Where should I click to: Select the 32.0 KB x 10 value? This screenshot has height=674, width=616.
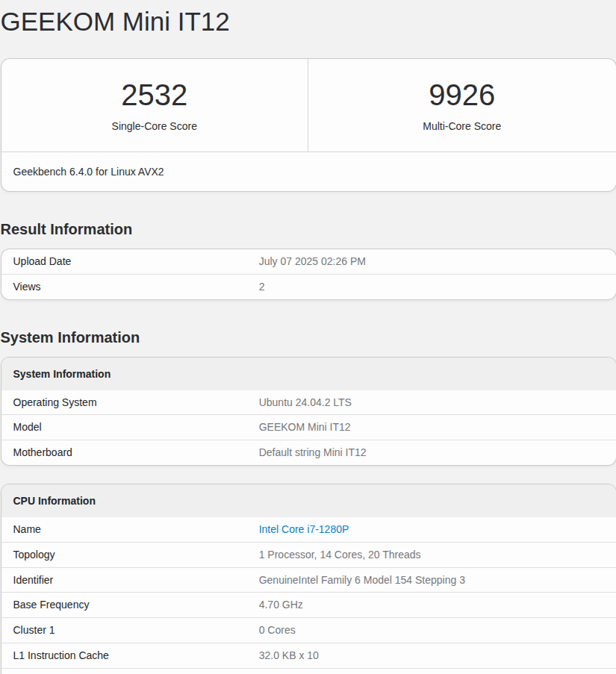288,655
